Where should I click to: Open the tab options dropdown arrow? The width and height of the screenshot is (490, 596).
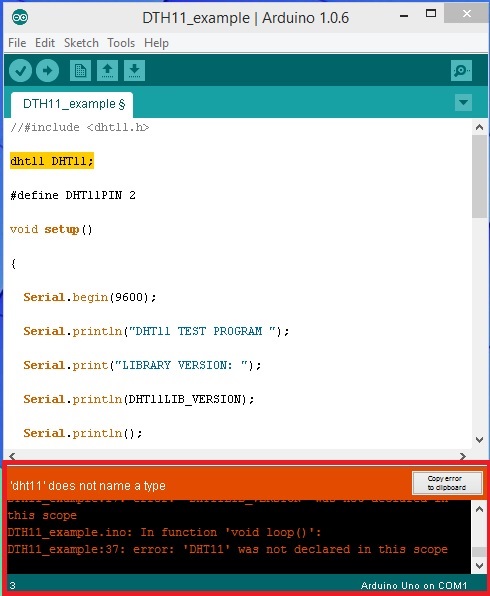(463, 103)
